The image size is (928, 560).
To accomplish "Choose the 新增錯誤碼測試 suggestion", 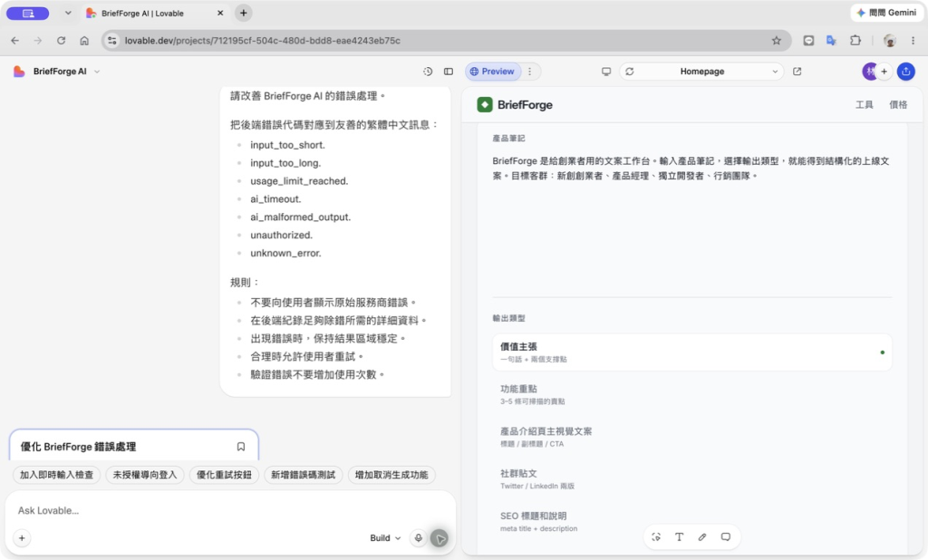I will click(303, 475).
